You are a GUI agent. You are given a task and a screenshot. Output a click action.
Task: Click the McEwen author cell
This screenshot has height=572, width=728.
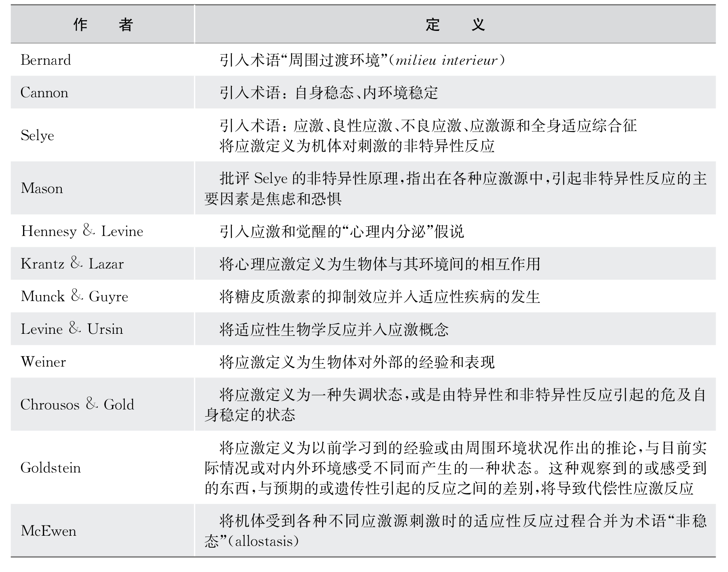(49, 531)
